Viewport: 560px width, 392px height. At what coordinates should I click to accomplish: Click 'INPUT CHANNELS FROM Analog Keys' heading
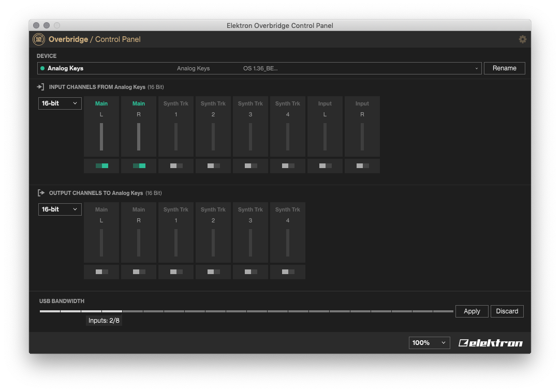click(97, 87)
